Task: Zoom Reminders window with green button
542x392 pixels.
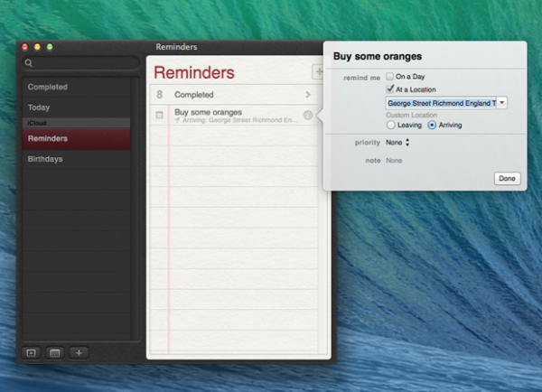Action: (50, 47)
